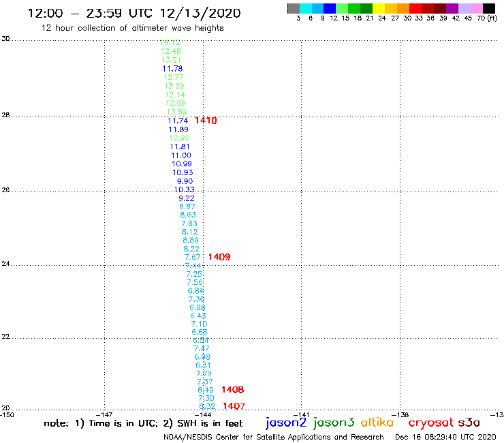Click the latitude "26" axis label
The height and width of the screenshot is (443, 504).
point(5,190)
